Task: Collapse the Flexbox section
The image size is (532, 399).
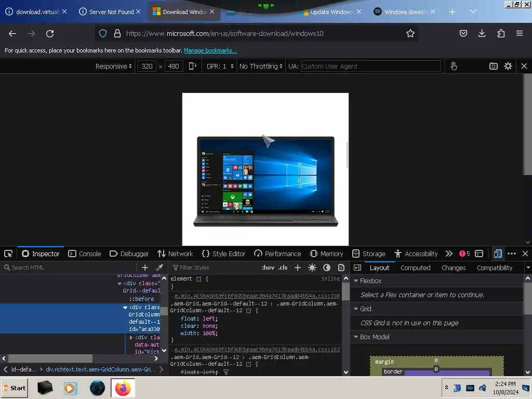Action: pos(356,281)
